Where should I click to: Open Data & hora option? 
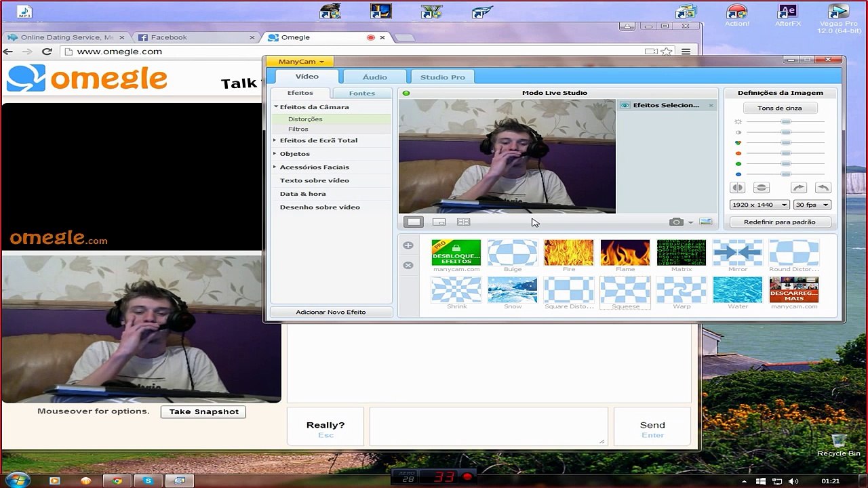pyautogui.click(x=302, y=194)
